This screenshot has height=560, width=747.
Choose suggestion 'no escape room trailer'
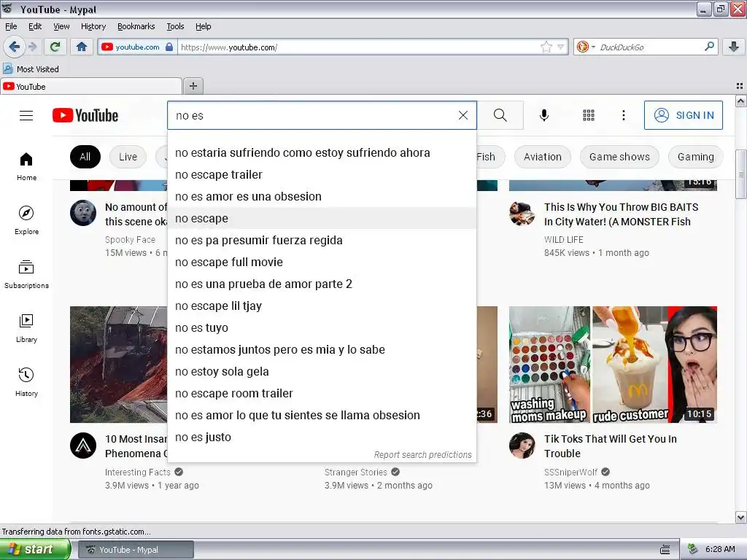(322, 394)
